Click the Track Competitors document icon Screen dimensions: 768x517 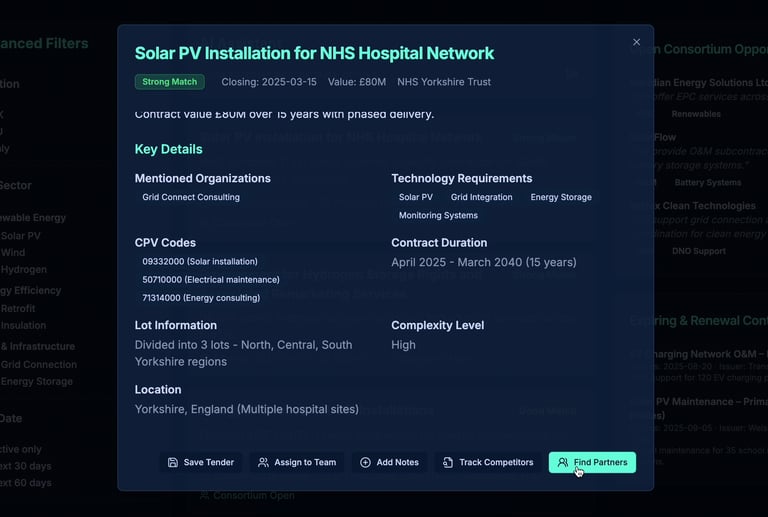(448, 463)
